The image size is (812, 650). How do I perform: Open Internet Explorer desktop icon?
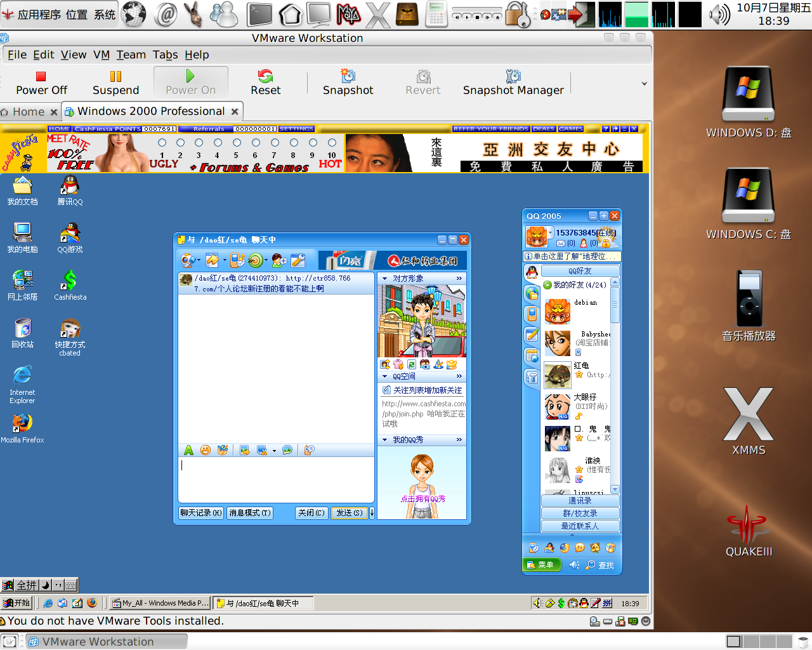[x=22, y=385]
